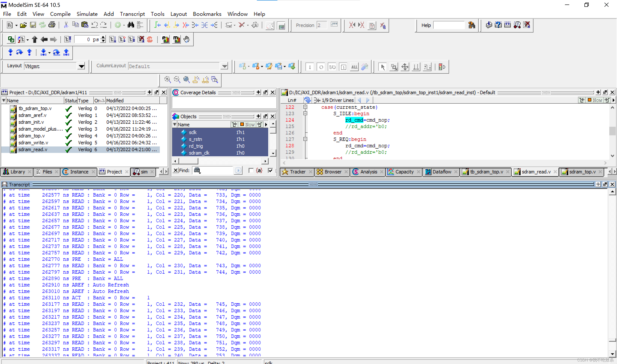Viewport: 617px width, 364px height.
Task: Open the Layout VMgmt dropdown arrow
Action: 81,66
